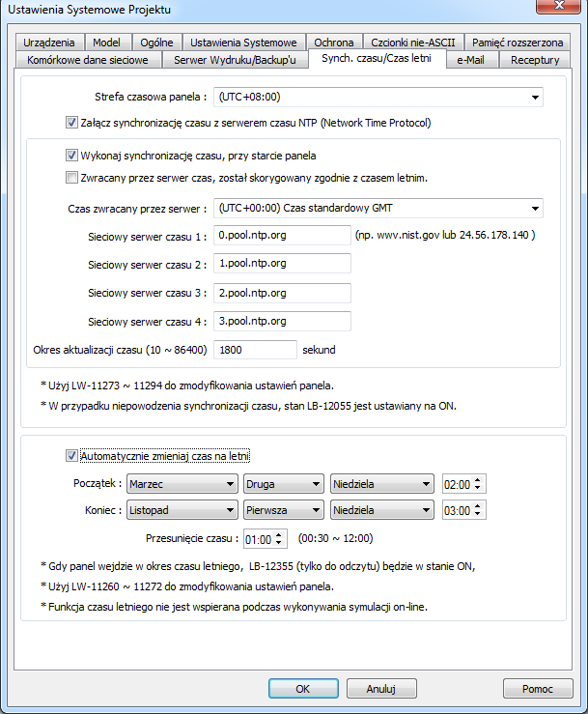Disable NTP time synchronization checkbox
This screenshot has height=714, width=588.
[71, 123]
